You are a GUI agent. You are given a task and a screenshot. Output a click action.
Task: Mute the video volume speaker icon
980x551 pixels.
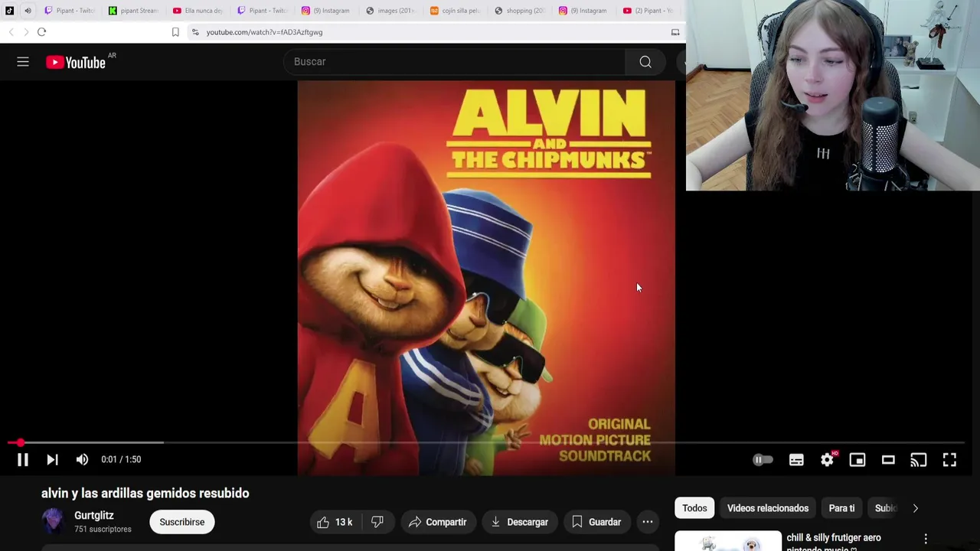coord(82,459)
